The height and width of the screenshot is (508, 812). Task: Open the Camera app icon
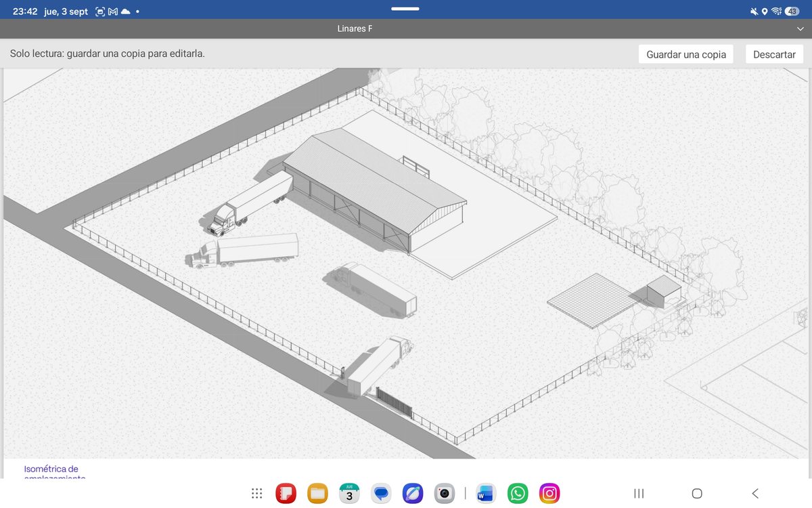coord(444,494)
